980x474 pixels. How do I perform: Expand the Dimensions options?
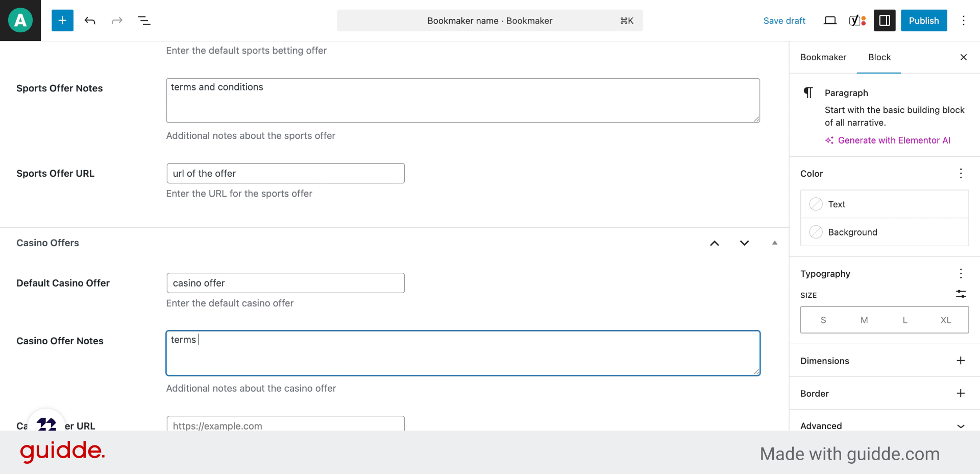[961, 361]
